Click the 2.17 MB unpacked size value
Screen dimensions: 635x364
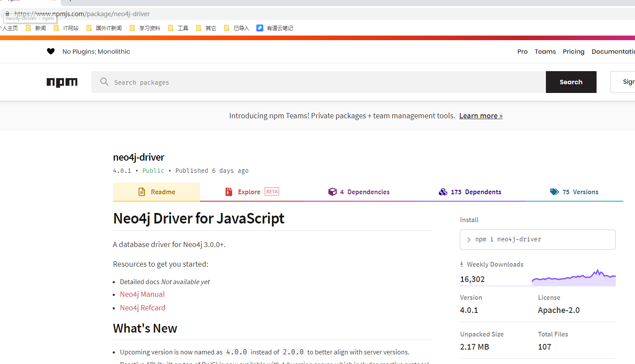click(474, 347)
